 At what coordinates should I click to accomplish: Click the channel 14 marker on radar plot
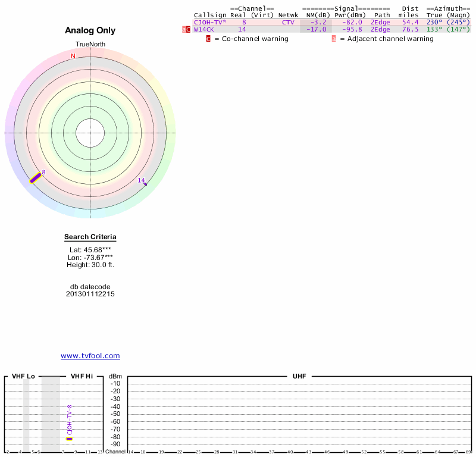tap(145, 184)
